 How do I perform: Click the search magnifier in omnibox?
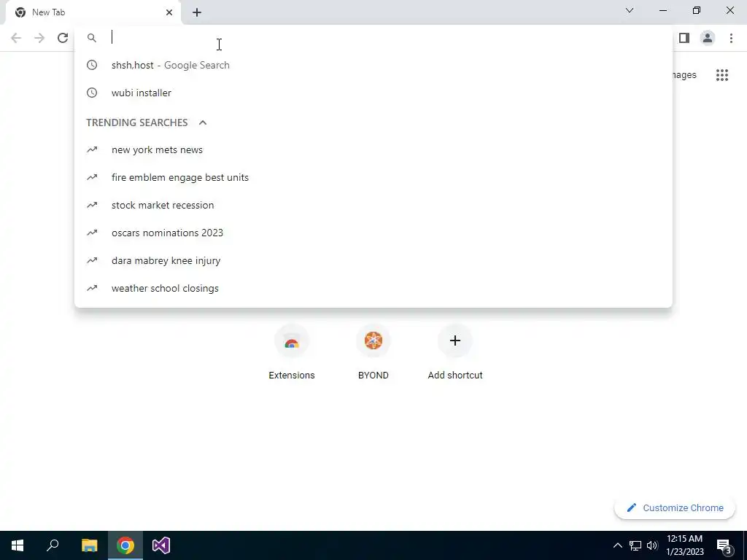[x=92, y=38]
